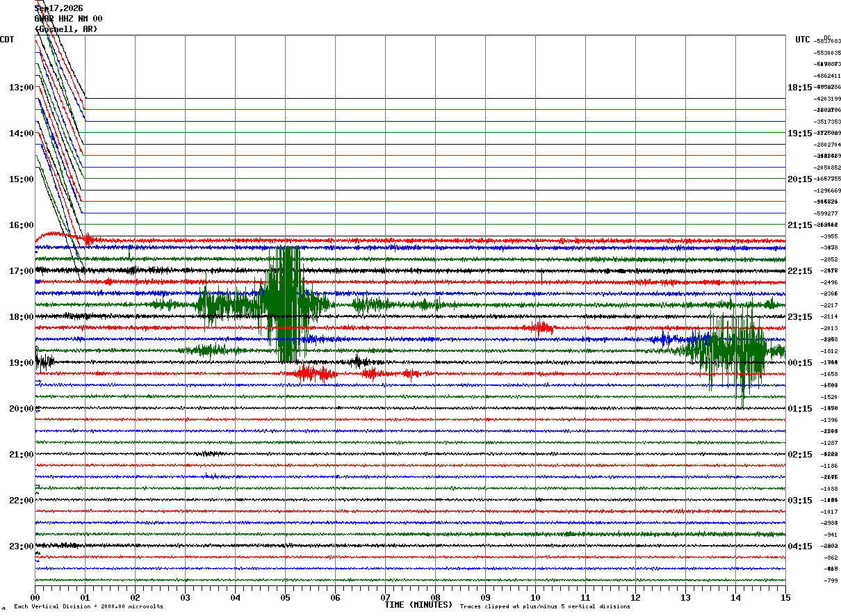Click the 19:00 CDT time label
This screenshot has width=841, height=616.
pos(22,363)
